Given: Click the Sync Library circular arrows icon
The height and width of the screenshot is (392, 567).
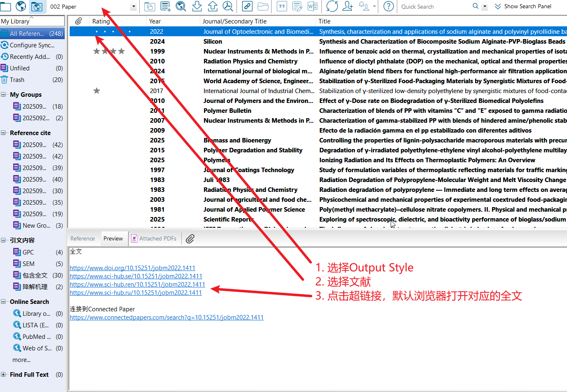Looking at the screenshot, I should (x=332, y=6).
